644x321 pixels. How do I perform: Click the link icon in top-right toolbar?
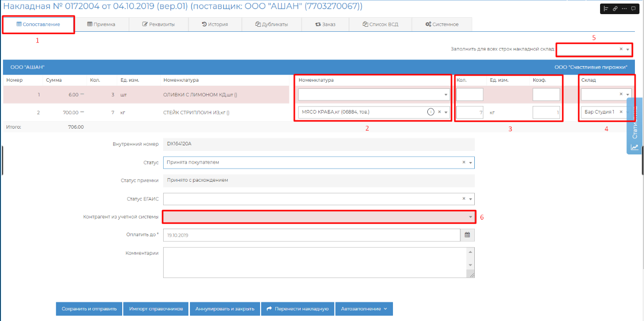coord(615,9)
